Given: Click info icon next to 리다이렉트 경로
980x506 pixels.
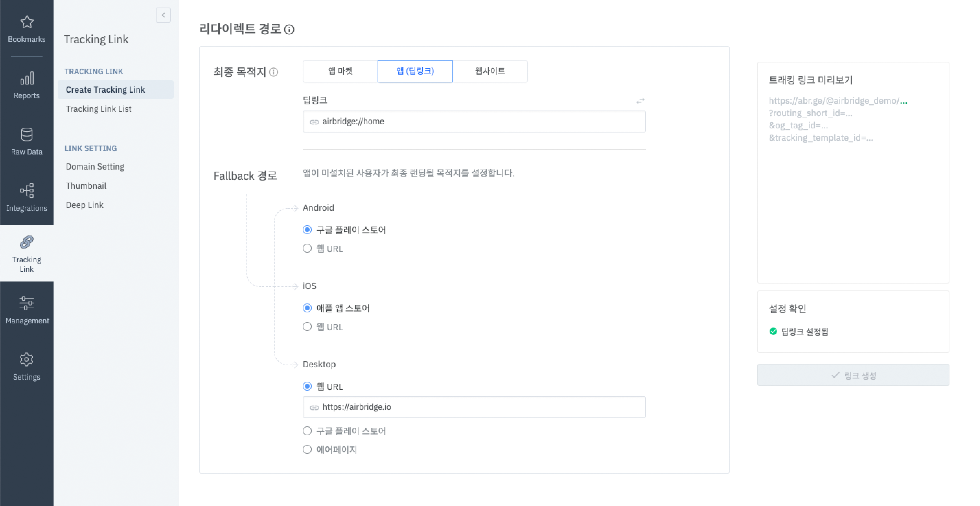Looking at the screenshot, I should pyautogui.click(x=289, y=30).
